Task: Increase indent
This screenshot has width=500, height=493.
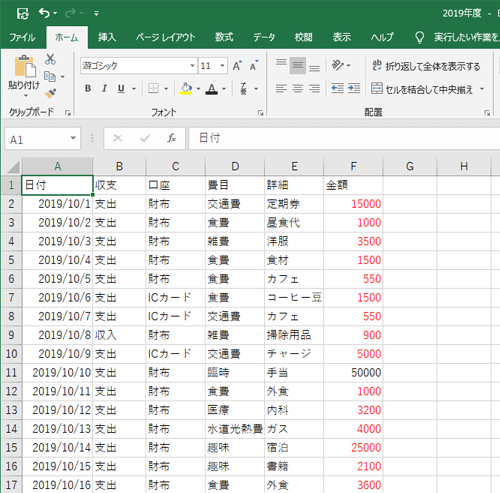Action: [354, 89]
